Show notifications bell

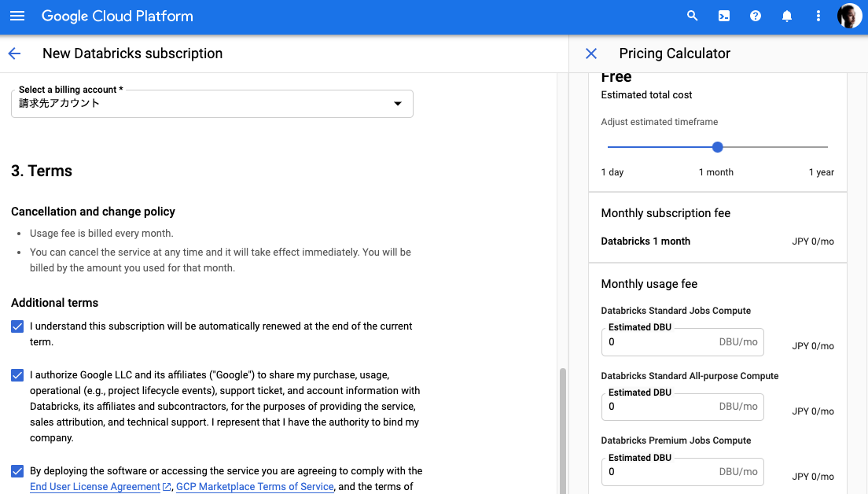[x=786, y=16]
